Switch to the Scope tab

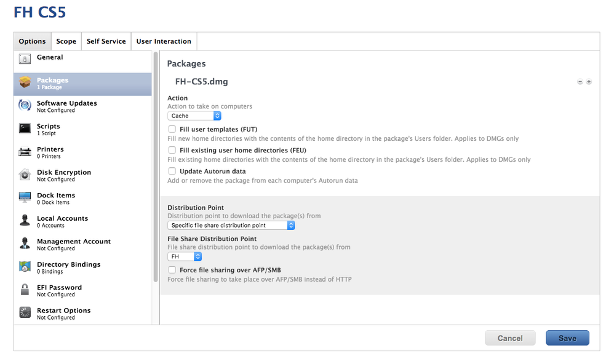pyautogui.click(x=66, y=41)
